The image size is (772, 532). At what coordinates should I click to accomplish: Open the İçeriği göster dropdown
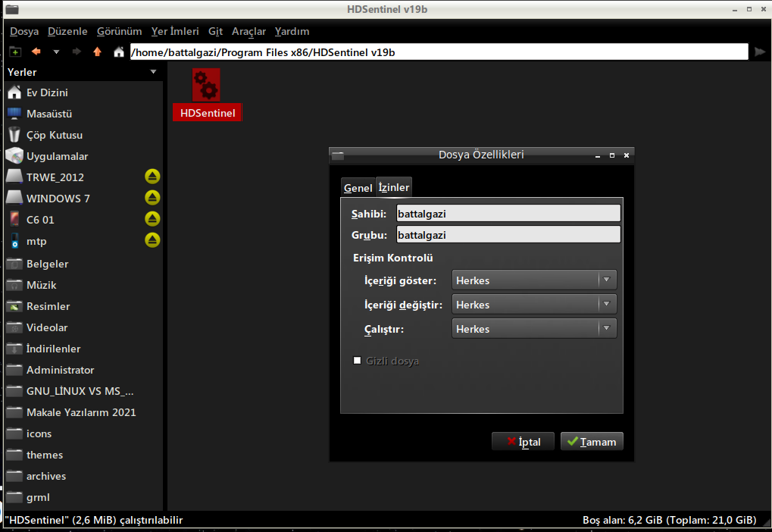coord(534,280)
